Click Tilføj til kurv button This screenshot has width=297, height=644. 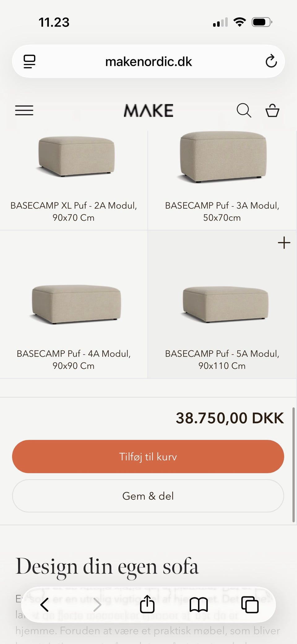[x=148, y=456]
